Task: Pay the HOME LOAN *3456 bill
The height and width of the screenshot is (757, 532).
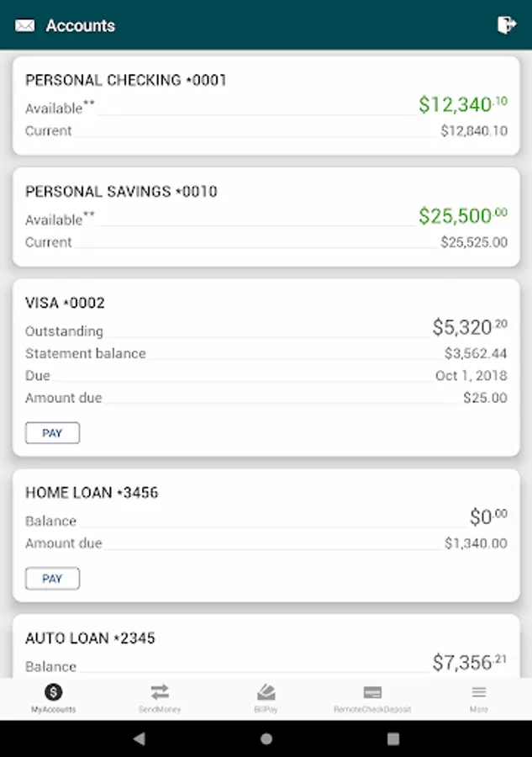Action: coord(52,578)
